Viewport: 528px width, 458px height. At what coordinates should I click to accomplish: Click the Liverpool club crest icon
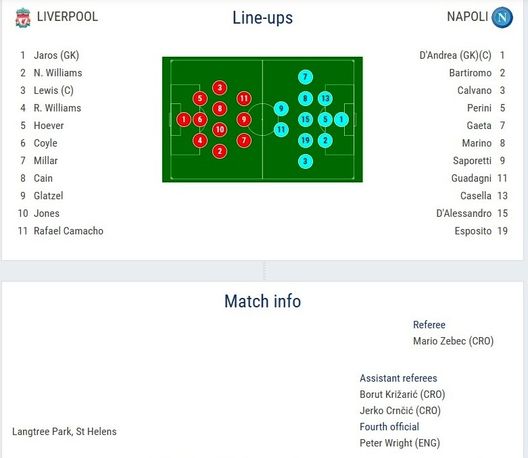tap(23, 18)
